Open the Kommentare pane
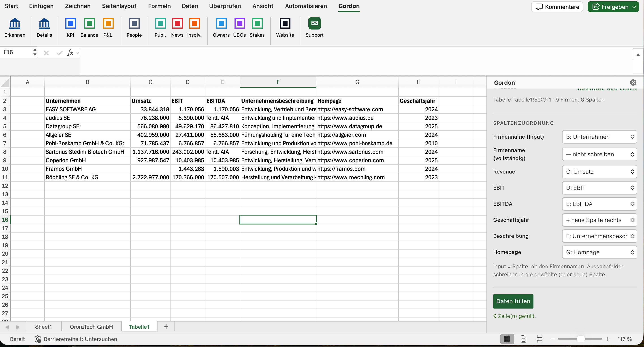Viewport: 644px width, 347px height. pyautogui.click(x=557, y=7)
